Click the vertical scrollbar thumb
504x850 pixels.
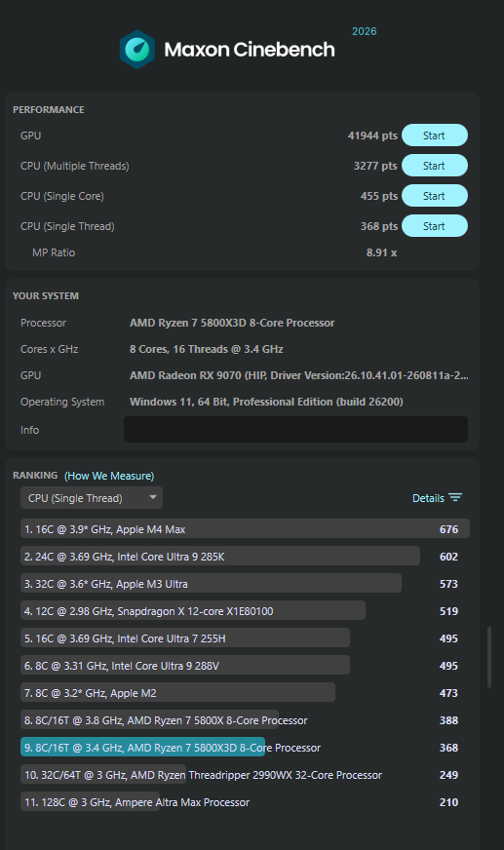[489, 657]
